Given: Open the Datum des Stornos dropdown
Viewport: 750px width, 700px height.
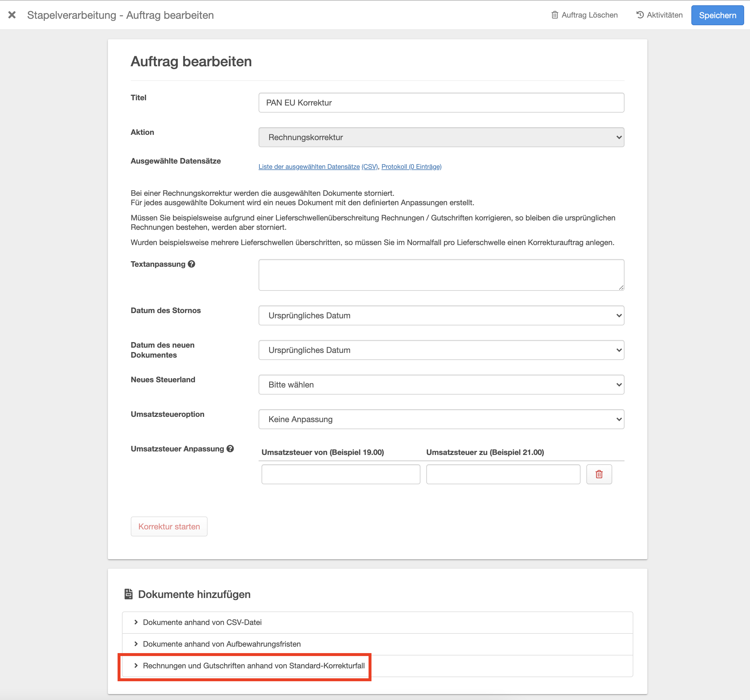Looking at the screenshot, I should [x=441, y=315].
